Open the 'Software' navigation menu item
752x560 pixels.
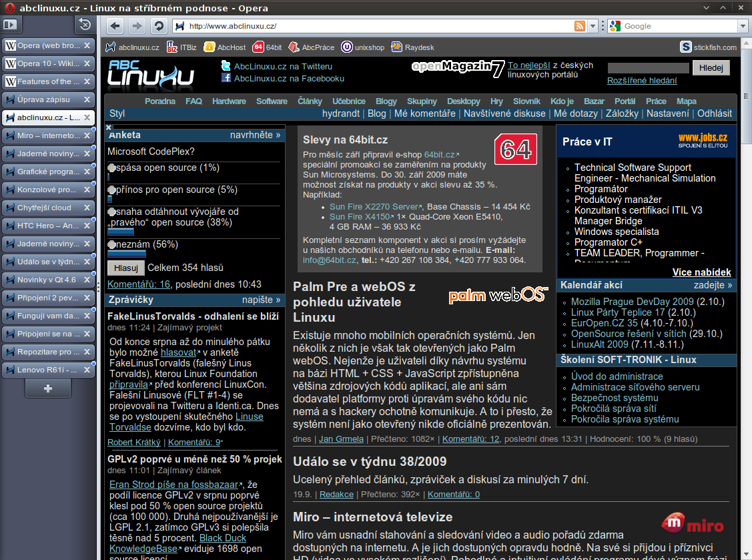(x=272, y=101)
